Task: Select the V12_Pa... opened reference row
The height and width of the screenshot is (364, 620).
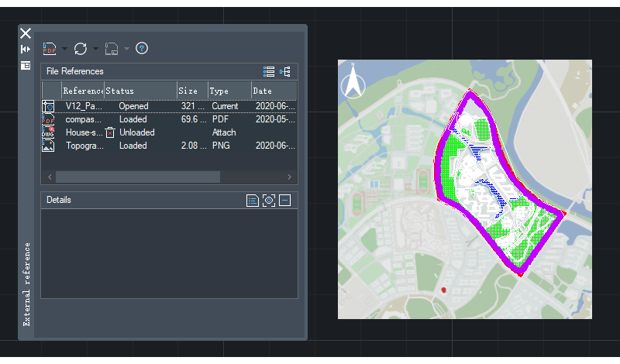Action: coord(84,106)
